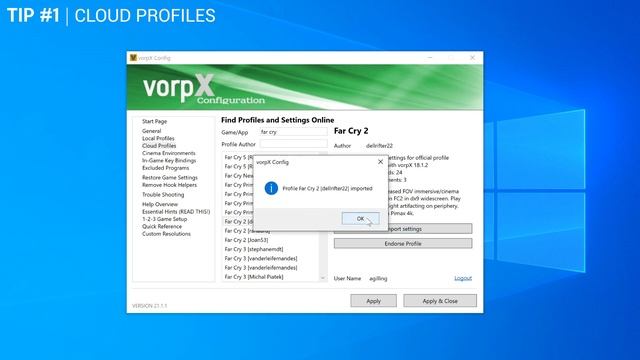Close the vorpX Config message dialog

380,162
